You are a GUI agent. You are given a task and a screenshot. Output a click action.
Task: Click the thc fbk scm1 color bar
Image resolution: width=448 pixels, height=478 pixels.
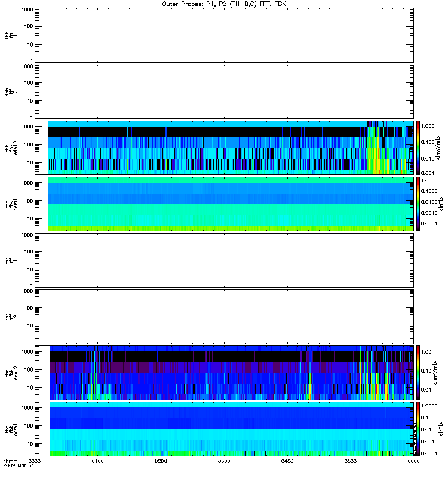point(418,429)
